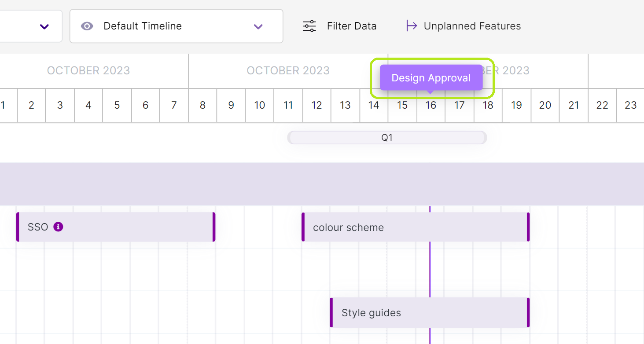Click the eye icon beside Default Timeline

click(x=87, y=26)
